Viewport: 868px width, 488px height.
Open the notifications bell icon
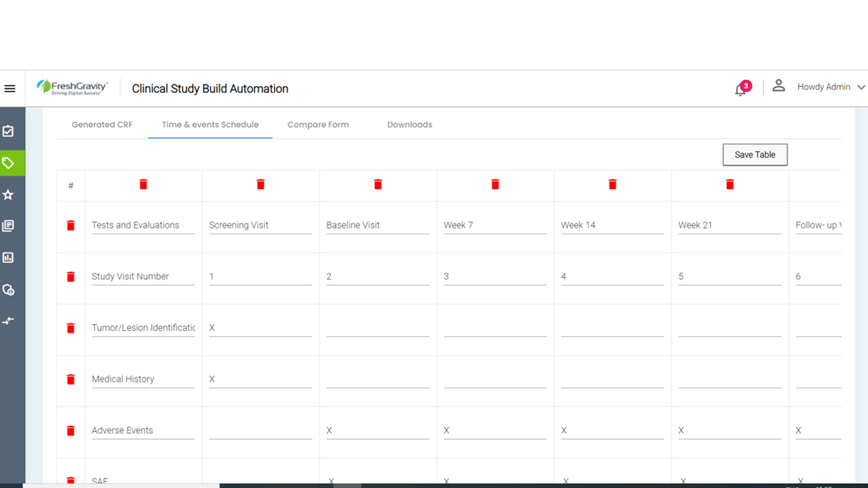pyautogui.click(x=741, y=89)
